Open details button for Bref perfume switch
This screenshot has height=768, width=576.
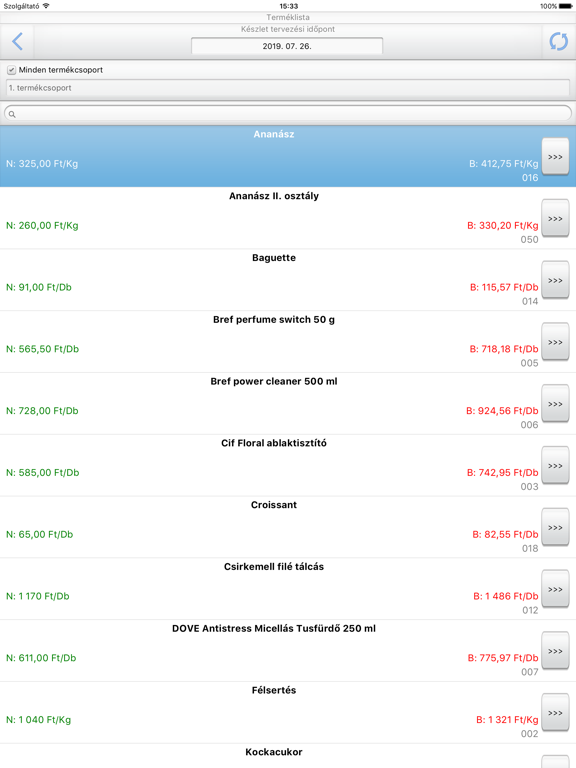click(x=555, y=342)
